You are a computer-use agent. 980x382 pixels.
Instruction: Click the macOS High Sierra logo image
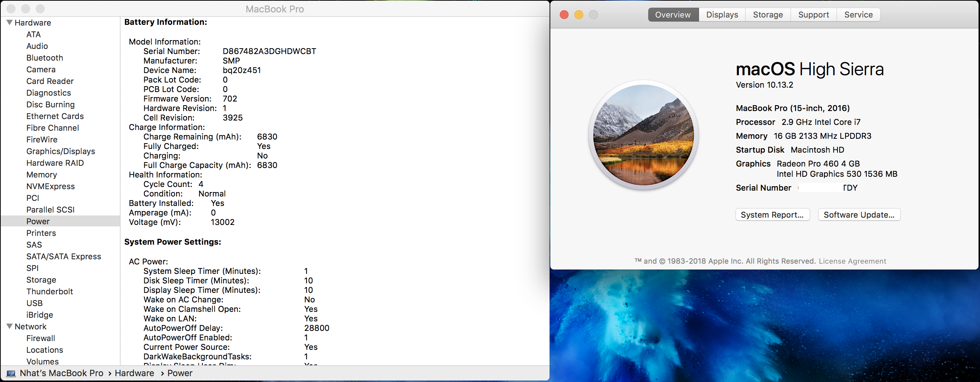pos(643,135)
